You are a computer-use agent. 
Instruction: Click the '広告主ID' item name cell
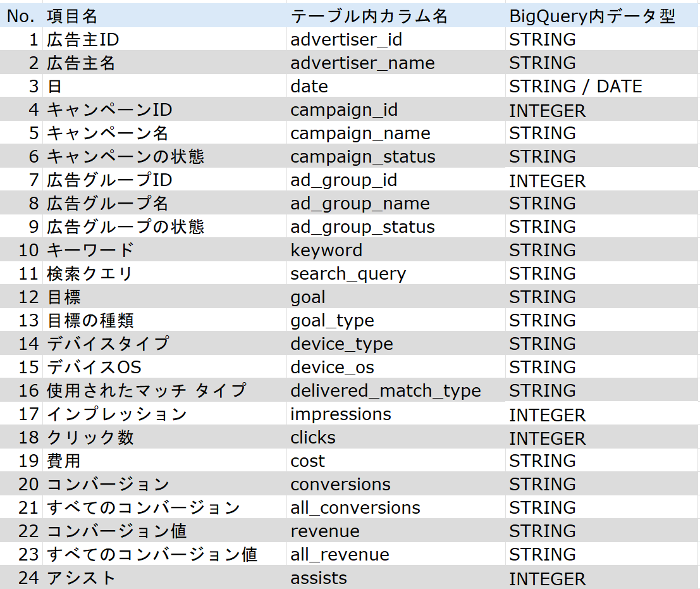point(164,39)
